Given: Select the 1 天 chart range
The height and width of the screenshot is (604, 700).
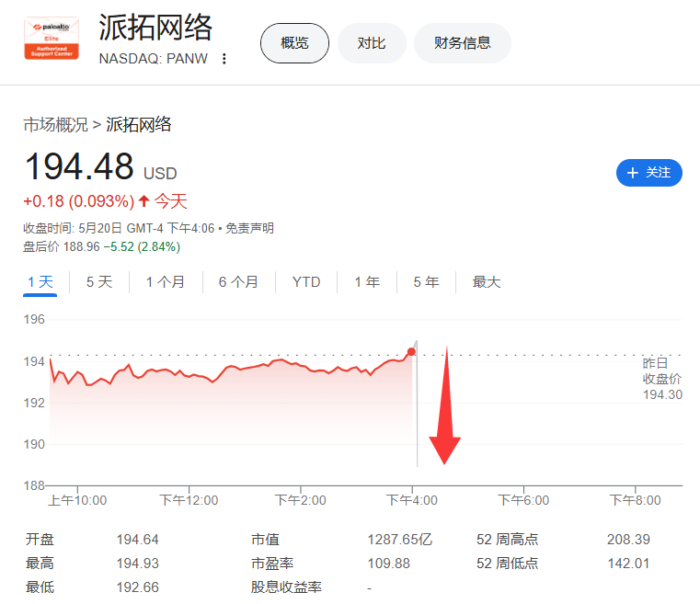Looking at the screenshot, I should [40, 282].
